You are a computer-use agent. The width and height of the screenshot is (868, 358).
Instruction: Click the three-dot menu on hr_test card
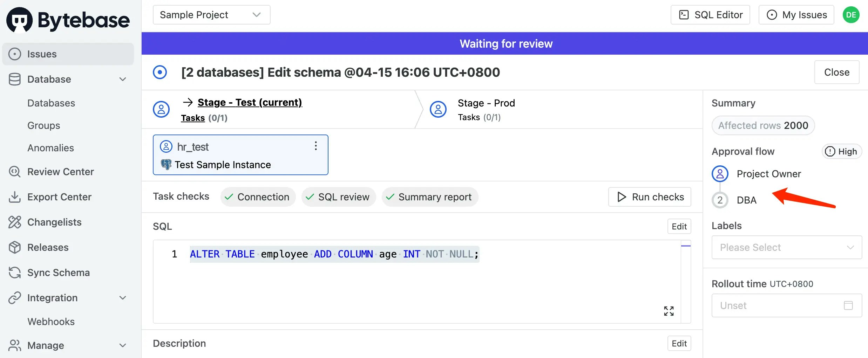(316, 146)
